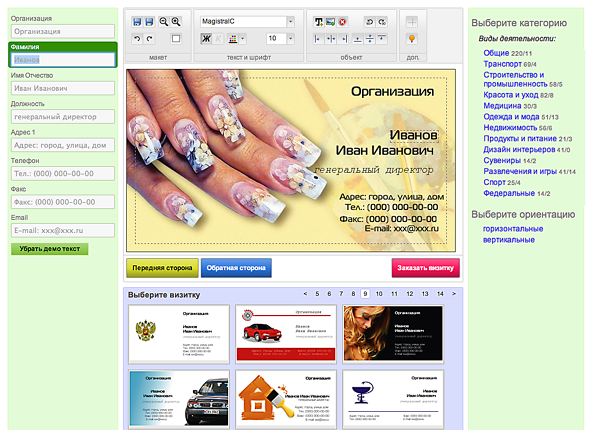Switch to Обратная сторона side
This screenshot has height=430, width=595.
tap(236, 268)
